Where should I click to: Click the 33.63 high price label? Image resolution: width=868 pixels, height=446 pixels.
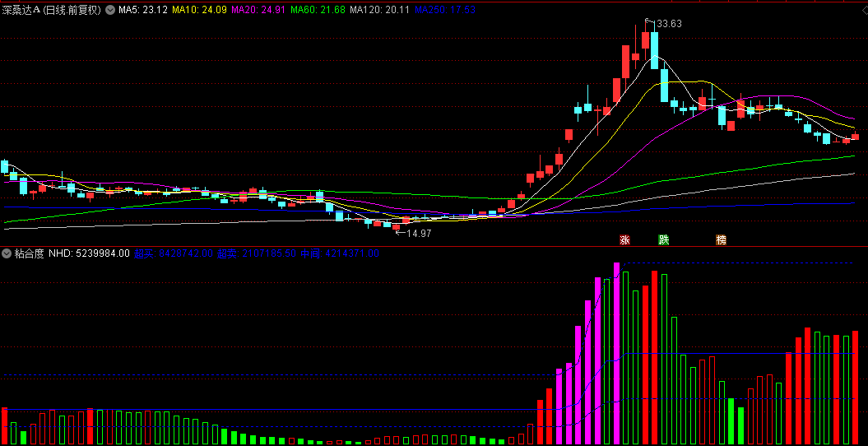tap(669, 23)
